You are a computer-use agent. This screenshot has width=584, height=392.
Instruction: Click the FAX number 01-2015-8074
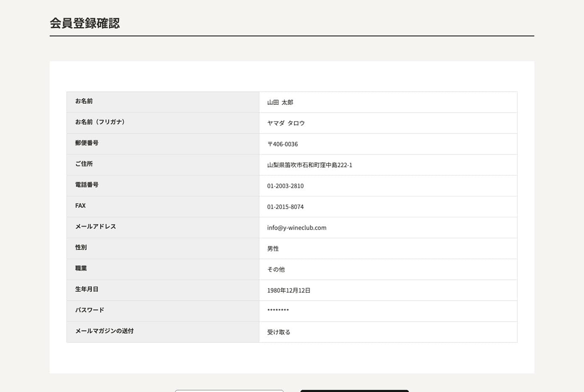coord(286,207)
